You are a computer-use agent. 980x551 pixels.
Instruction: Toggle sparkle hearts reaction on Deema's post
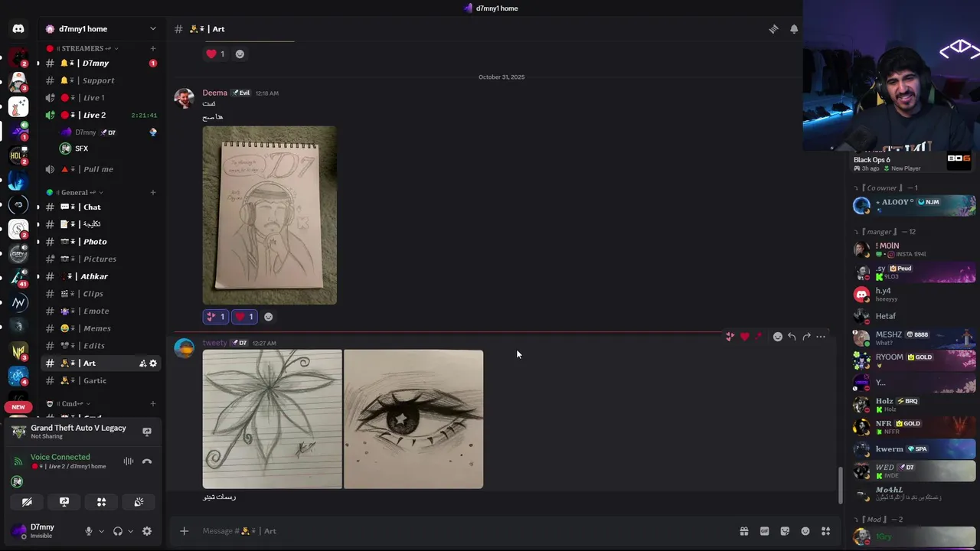click(x=215, y=317)
